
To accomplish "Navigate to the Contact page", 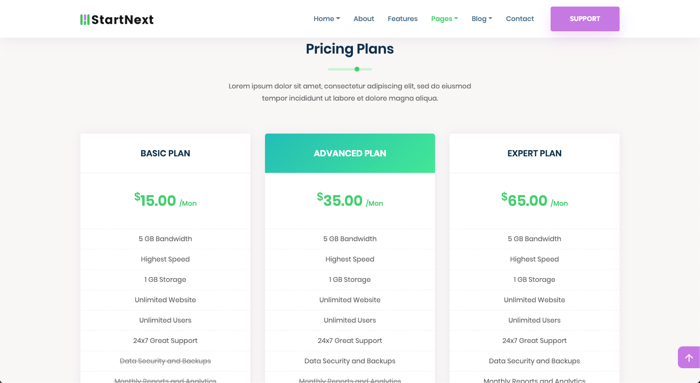I will tap(520, 19).
